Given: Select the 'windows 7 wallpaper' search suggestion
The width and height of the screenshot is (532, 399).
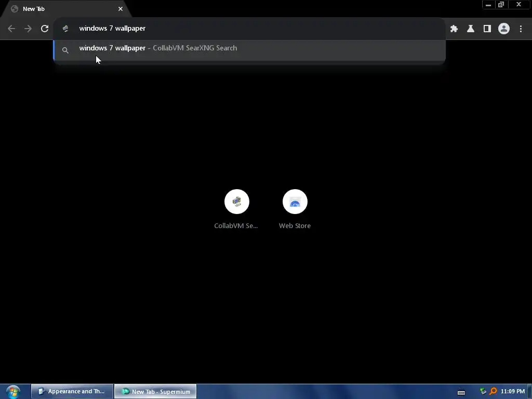Looking at the screenshot, I should click(x=249, y=50).
